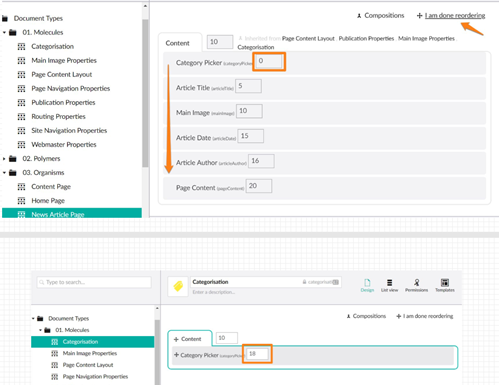The height and width of the screenshot is (385, 500).
Task: Click the yellow tag icon beside Categorisation name
Action: 178,286
